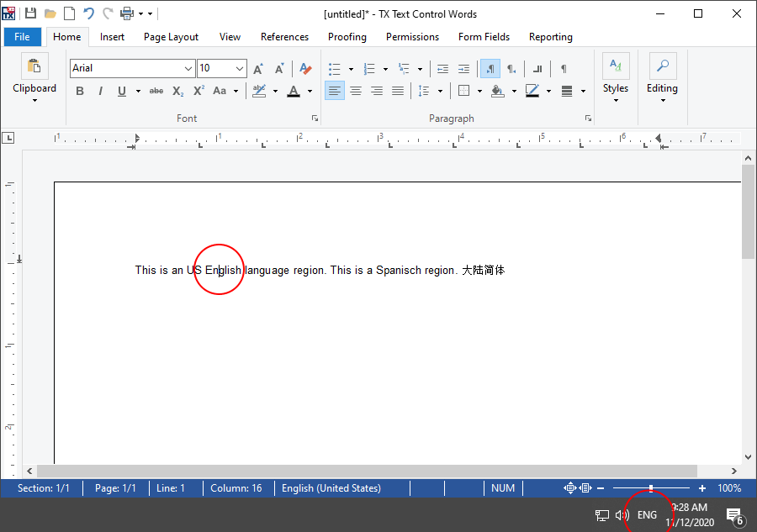Switch to the Reporting tab
The height and width of the screenshot is (532, 757).
[550, 37]
